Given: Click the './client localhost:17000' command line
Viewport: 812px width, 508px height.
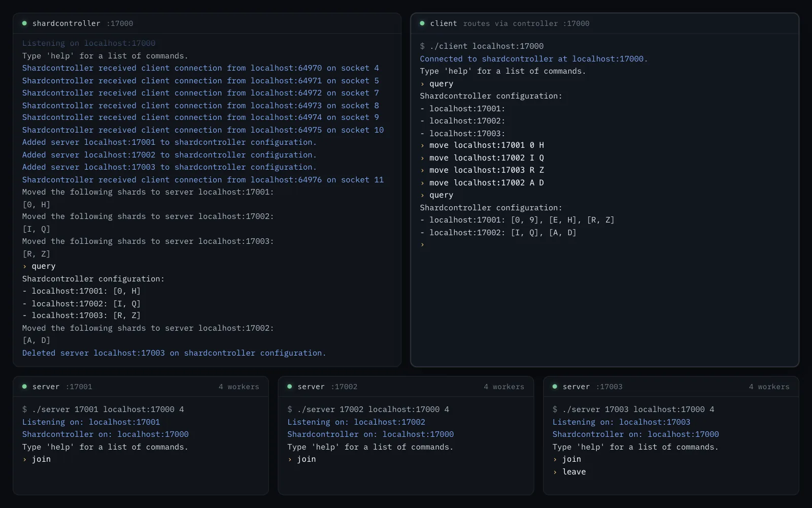Looking at the screenshot, I should 482,46.
